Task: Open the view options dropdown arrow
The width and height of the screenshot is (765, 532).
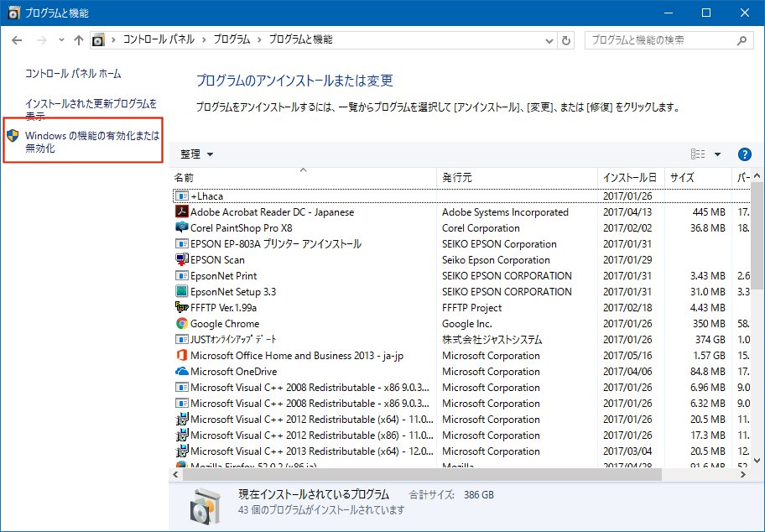Action: pyautogui.click(x=717, y=154)
